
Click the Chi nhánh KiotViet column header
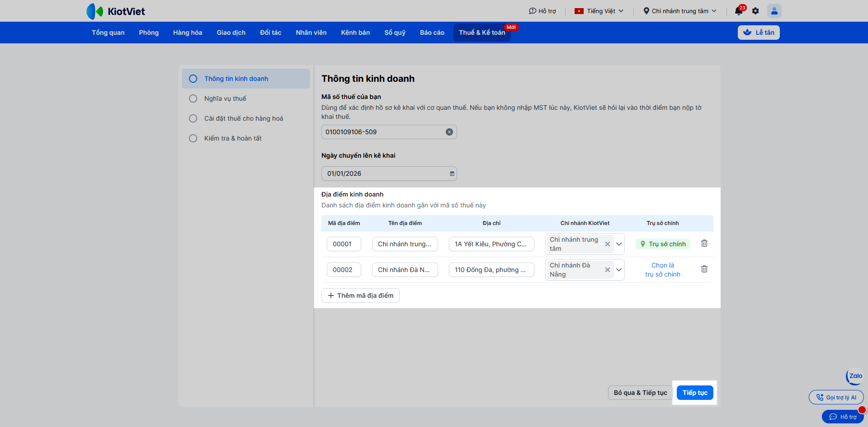pos(585,223)
